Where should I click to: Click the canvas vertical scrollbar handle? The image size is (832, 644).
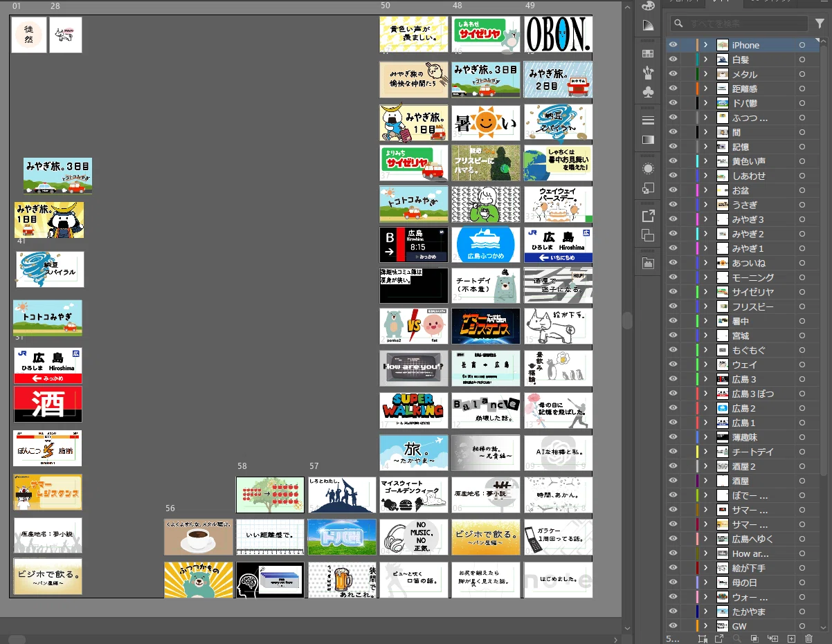[x=627, y=320]
